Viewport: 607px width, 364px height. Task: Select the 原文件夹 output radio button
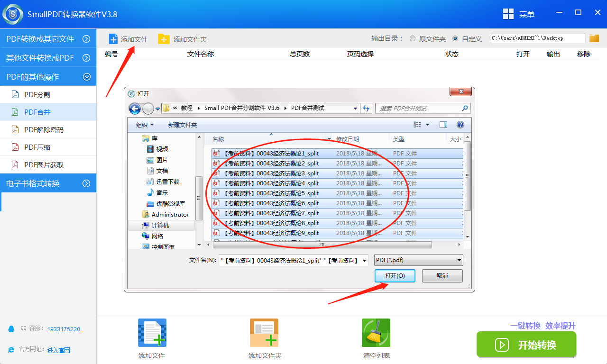[413, 39]
